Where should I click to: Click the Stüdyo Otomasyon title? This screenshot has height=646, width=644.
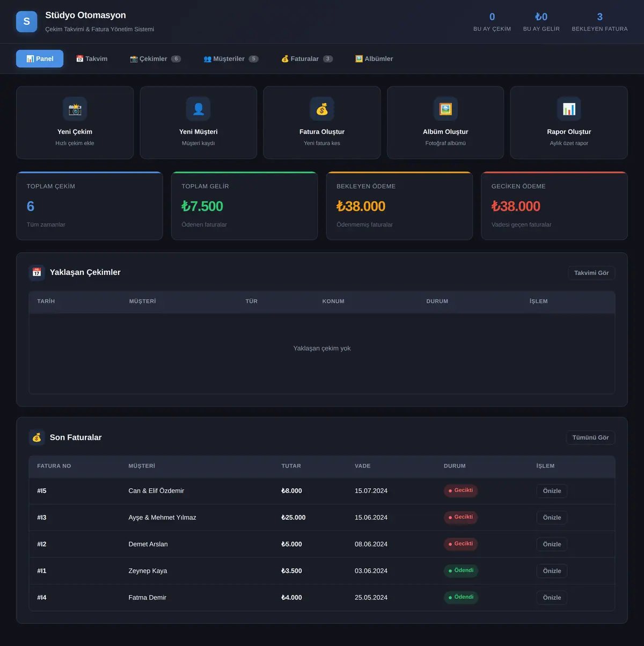85,15
